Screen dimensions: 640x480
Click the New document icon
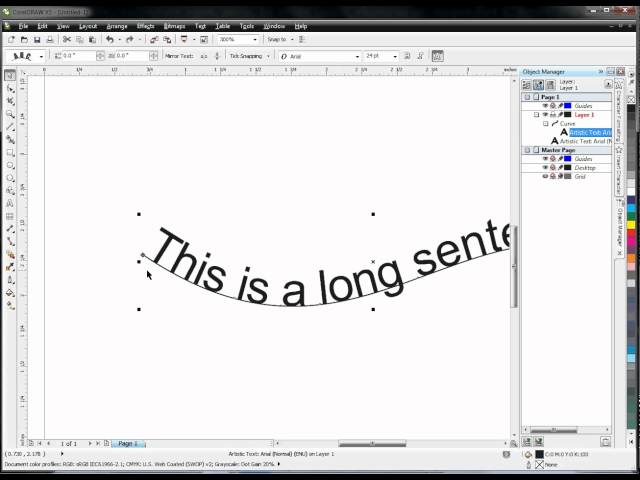tap(11, 40)
